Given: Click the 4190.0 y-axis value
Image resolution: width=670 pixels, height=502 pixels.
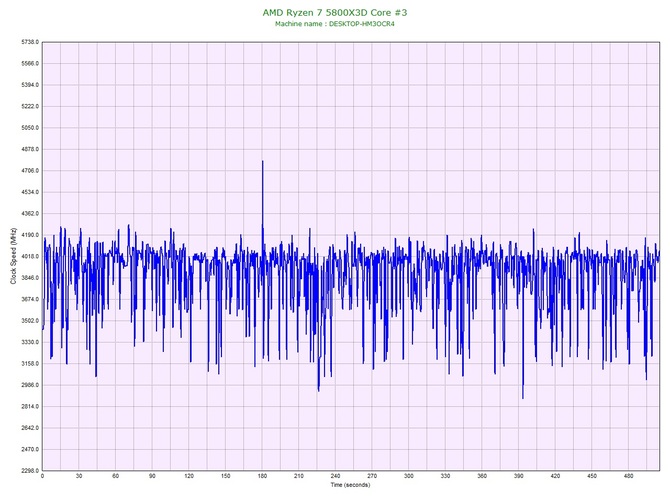Looking at the screenshot, I should (x=30, y=235).
